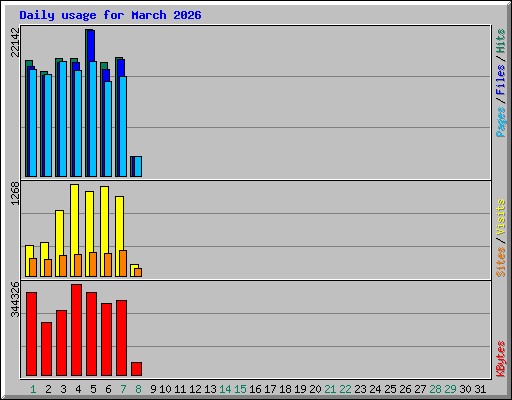Click the day 2 red KBytes bar
This screenshot has height=400, width=512.
[46, 349]
